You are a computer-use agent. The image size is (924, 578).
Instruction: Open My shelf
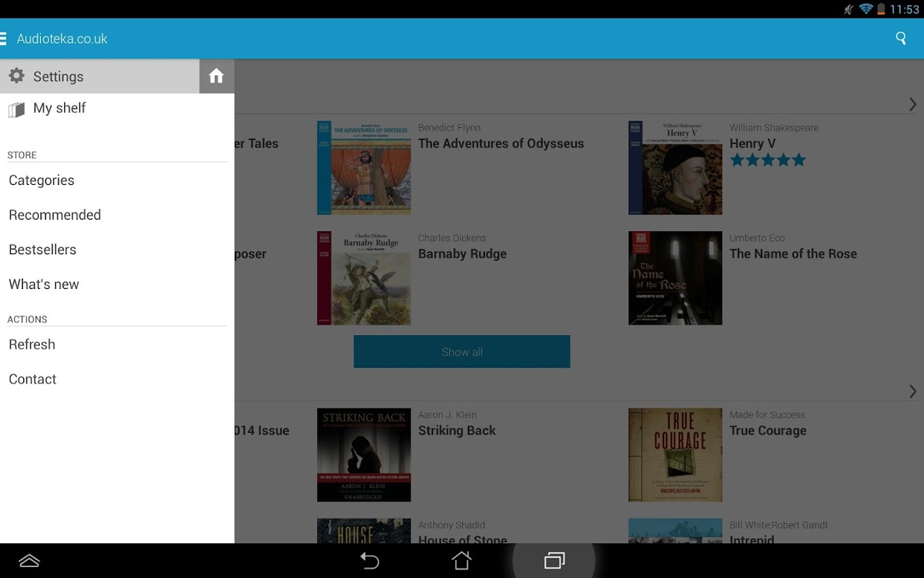pyautogui.click(x=117, y=109)
